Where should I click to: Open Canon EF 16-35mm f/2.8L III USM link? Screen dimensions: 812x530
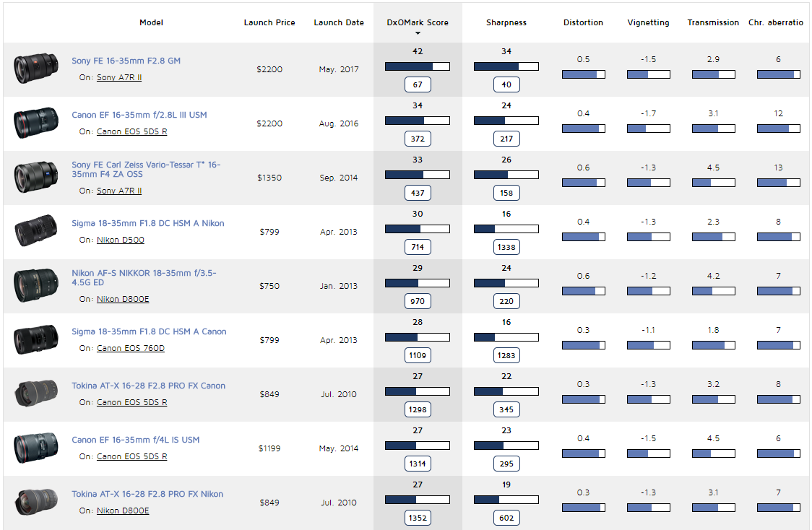[139, 115]
